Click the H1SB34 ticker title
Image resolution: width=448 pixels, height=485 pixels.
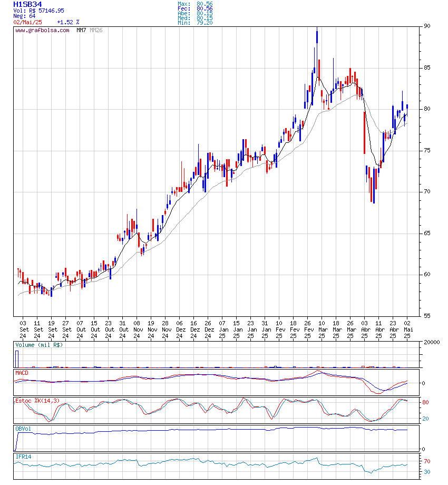pyautogui.click(x=27, y=4)
